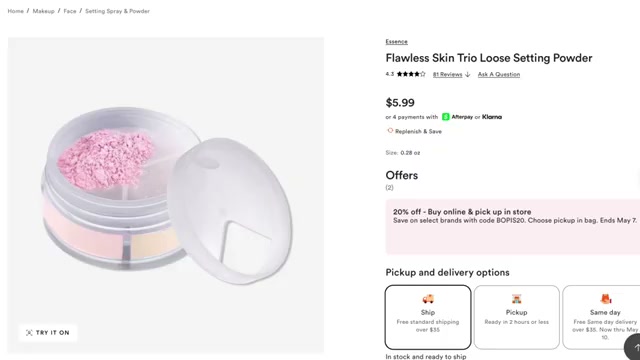
Task: Click the Replenish & Save heart icon
Action: tap(390, 131)
